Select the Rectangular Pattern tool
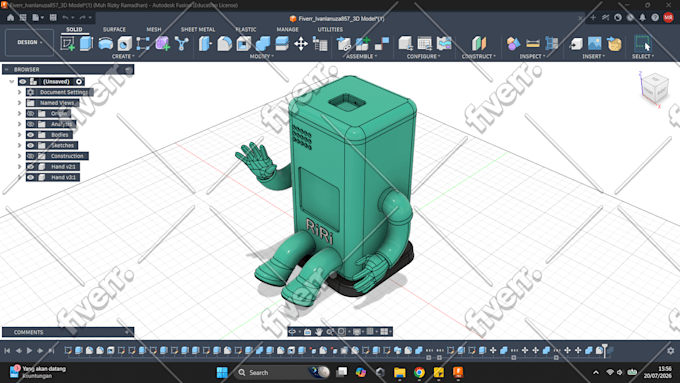 tap(143, 43)
